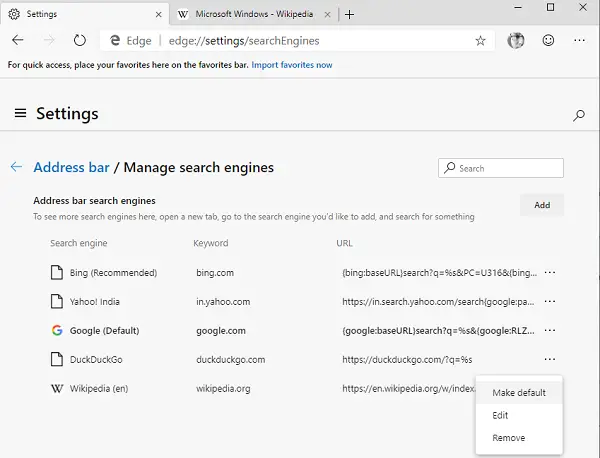Viewport: 600px width, 458px height.
Task: Click the Manage search engines heading
Action: point(199,167)
